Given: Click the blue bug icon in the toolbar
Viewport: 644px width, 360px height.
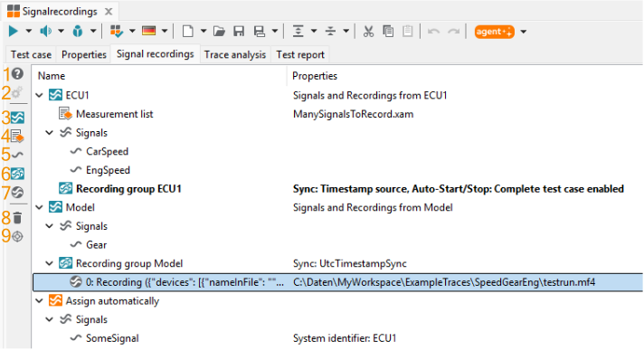Looking at the screenshot, I should pos(78,32).
